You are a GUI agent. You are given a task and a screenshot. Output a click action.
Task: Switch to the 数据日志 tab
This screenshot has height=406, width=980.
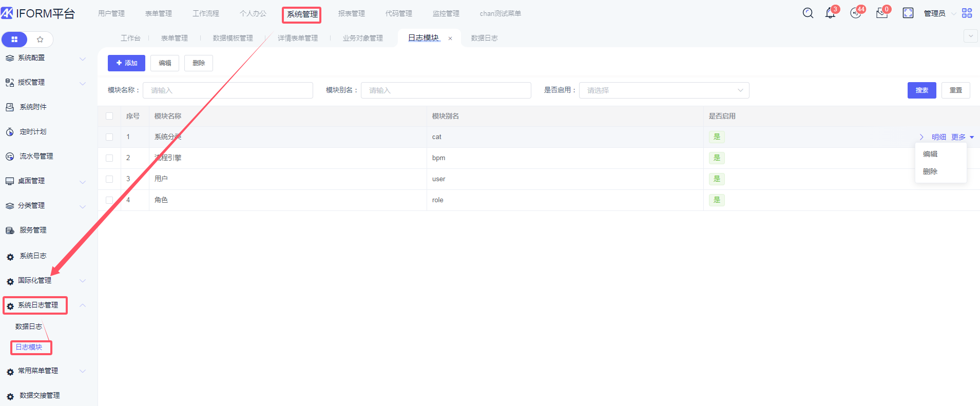484,38
